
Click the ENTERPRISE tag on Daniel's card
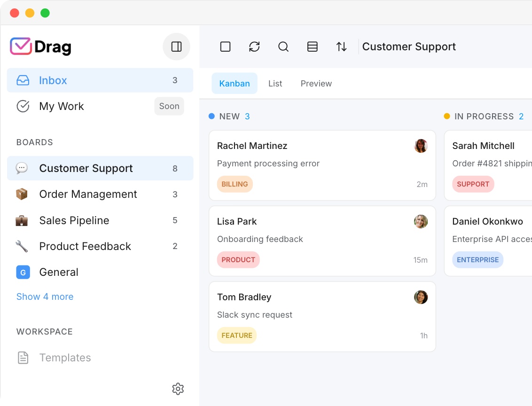pyautogui.click(x=477, y=260)
